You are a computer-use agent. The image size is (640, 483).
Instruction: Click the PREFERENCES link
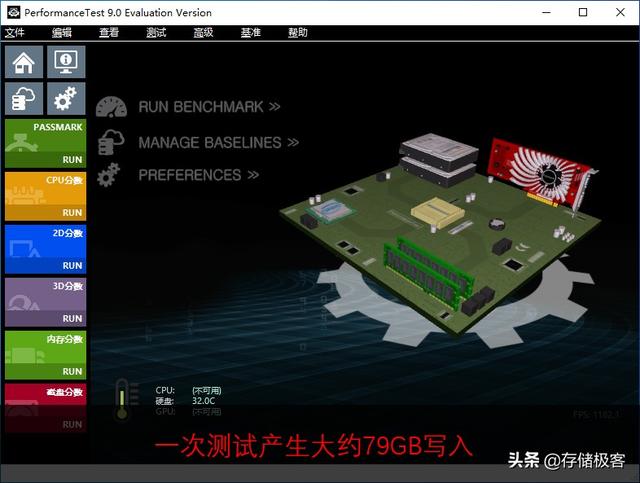pos(198,175)
